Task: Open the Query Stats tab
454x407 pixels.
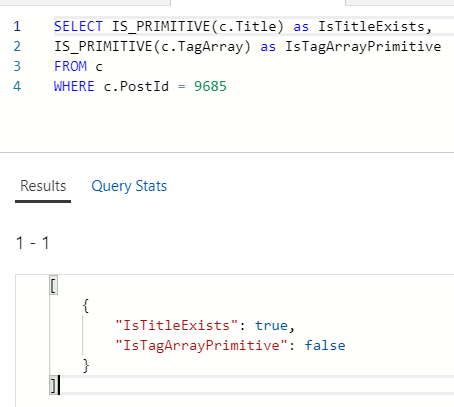Action: click(x=129, y=186)
